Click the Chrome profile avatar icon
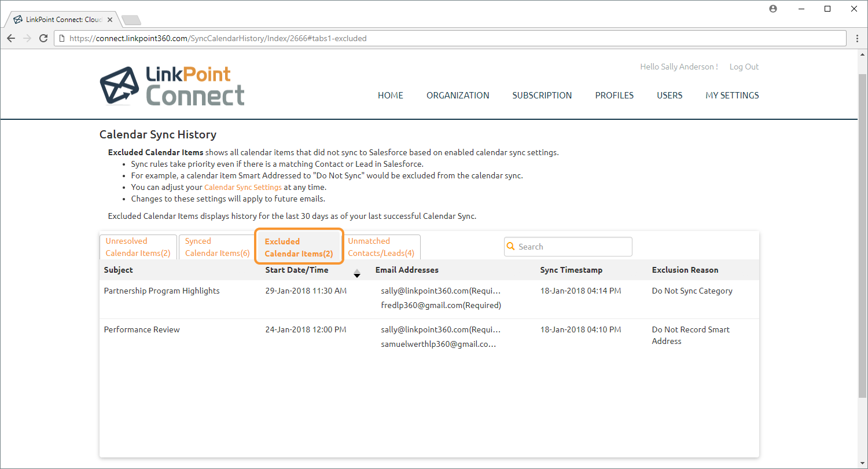 coord(773,9)
